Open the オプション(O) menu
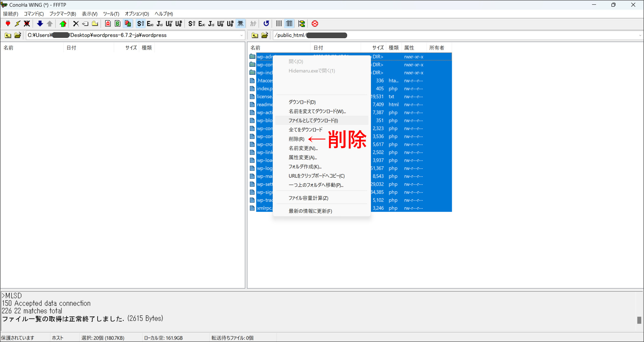The image size is (644, 342). (137, 14)
